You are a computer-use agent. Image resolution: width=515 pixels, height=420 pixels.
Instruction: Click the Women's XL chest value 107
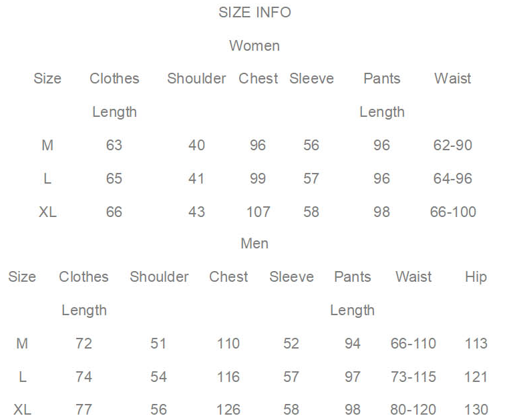point(258,212)
